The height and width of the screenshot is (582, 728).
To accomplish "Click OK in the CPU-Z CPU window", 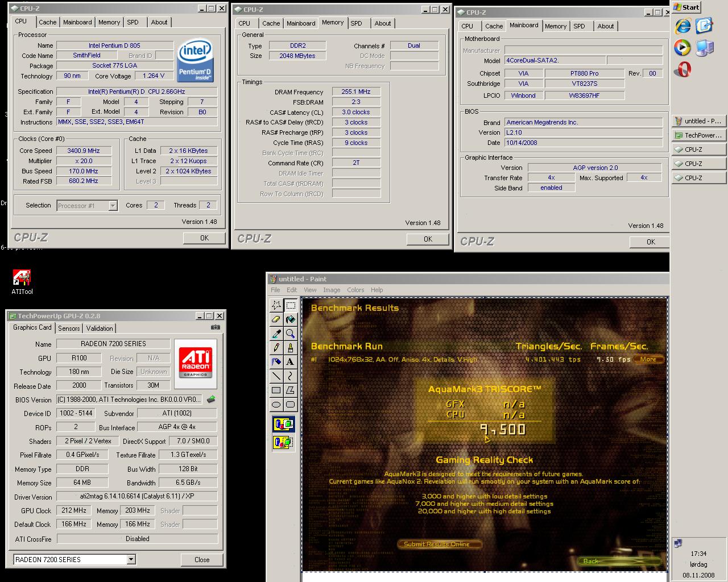I will [x=204, y=238].
